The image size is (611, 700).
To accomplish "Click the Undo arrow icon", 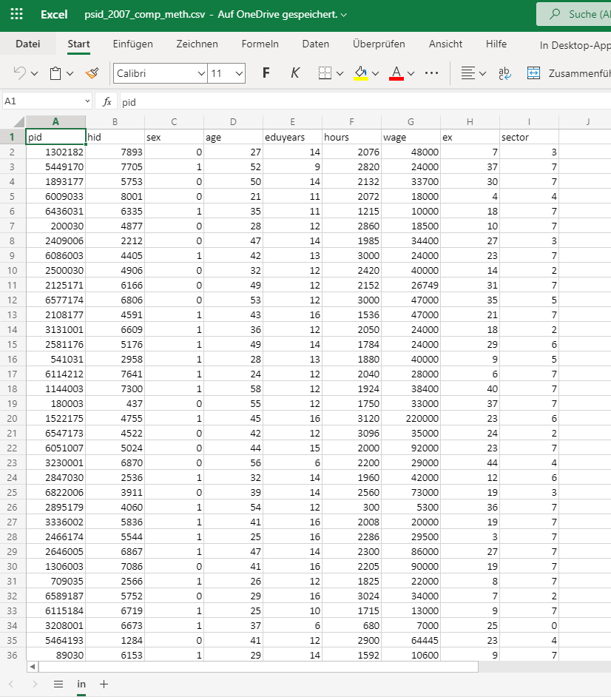I will (20, 73).
